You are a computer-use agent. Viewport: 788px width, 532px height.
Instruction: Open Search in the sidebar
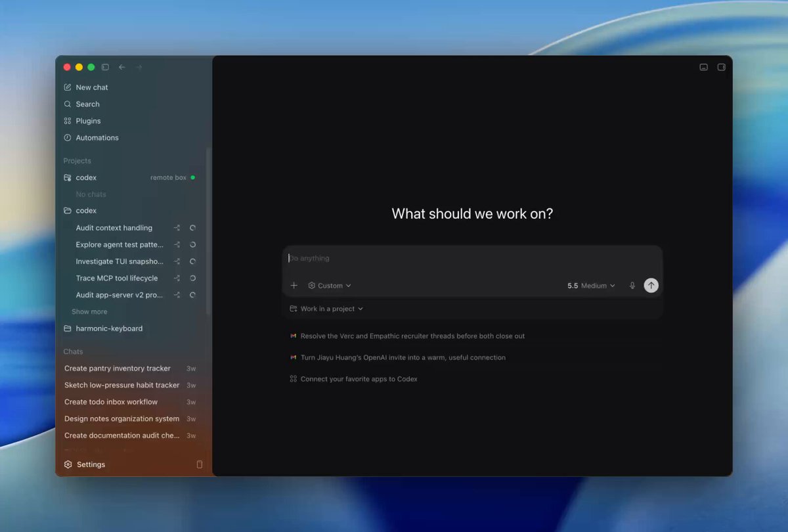coord(87,104)
